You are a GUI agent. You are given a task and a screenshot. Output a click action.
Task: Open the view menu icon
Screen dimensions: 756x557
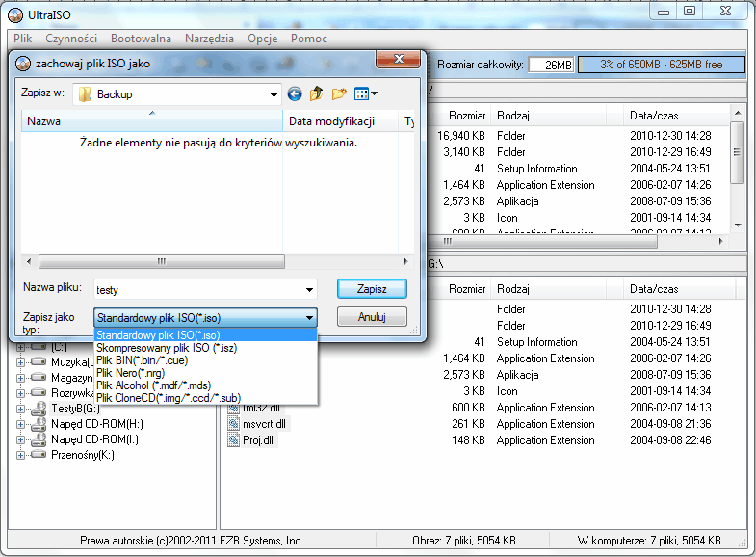pyautogui.click(x=365, y=94)
